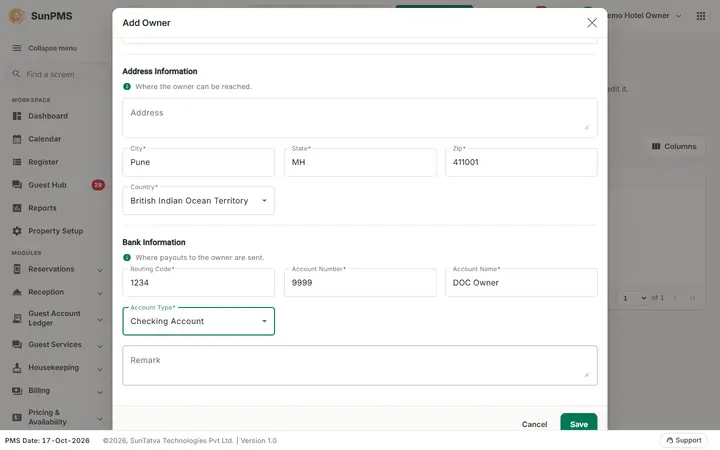Expand the Reservations menu chevron

click(100, 270)
